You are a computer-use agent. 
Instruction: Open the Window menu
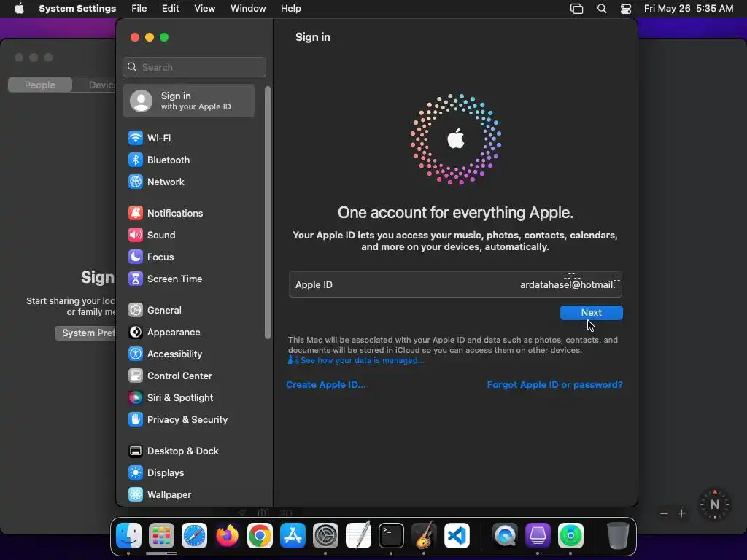[x=248, y=9]
